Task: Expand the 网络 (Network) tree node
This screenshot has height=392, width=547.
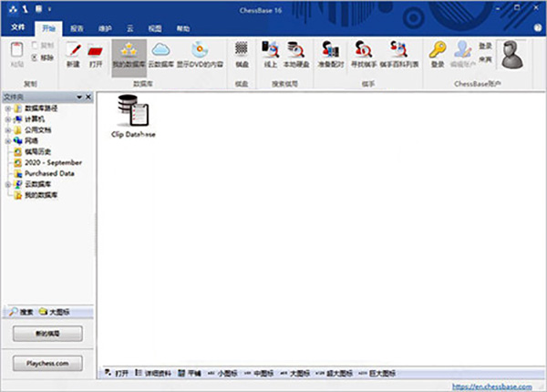Action: tap(7, 141)
